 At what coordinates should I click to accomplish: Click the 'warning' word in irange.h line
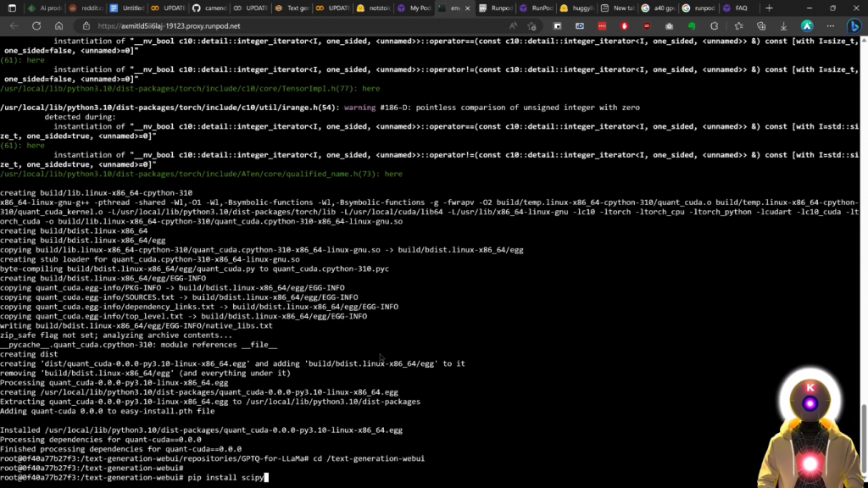[359, 108]
